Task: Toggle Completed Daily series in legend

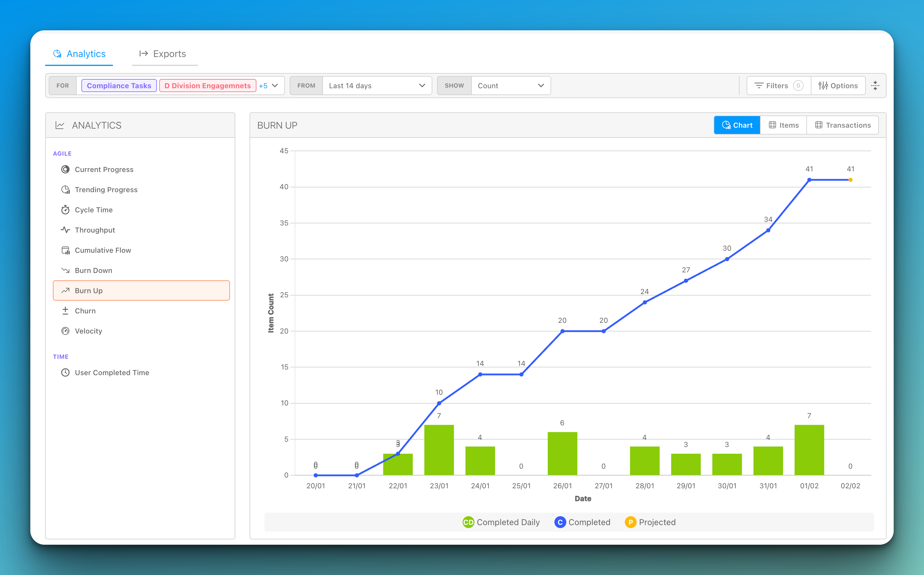Action: (501, 522)
